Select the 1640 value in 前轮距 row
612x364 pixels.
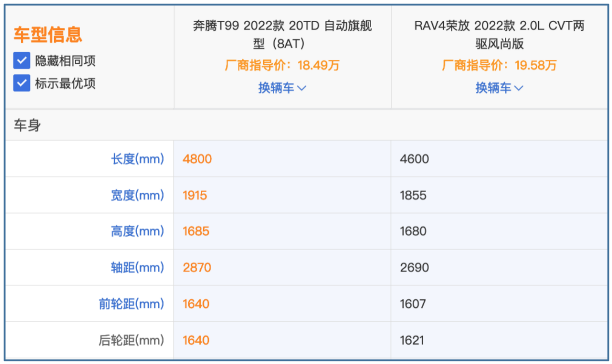coord(196,304)
